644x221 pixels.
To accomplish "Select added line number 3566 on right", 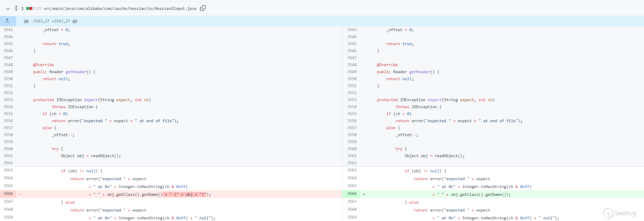I will point(352,194).
